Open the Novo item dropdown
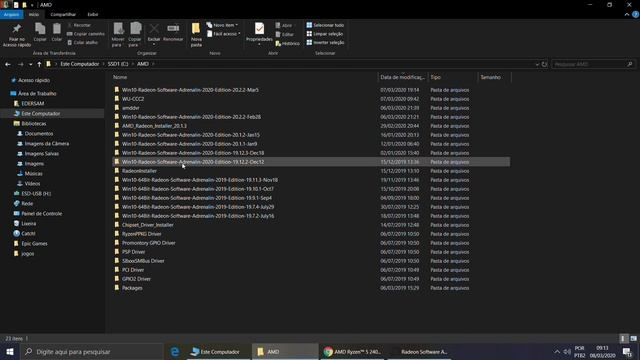Image resolution: width=640 pixels, height=360 pixels. (x=222, y=25)
